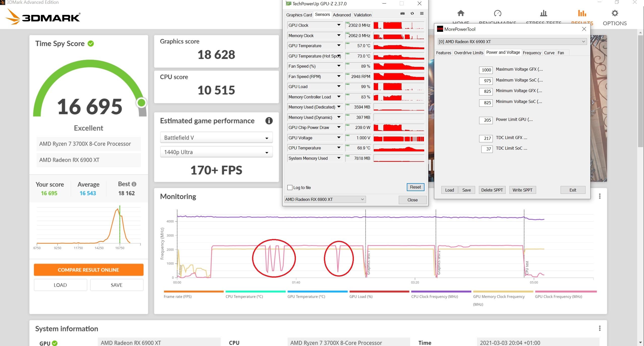Click Reset in GPU-Z sensors
Screen dimensions: 644x346
(x=415, y=187)
